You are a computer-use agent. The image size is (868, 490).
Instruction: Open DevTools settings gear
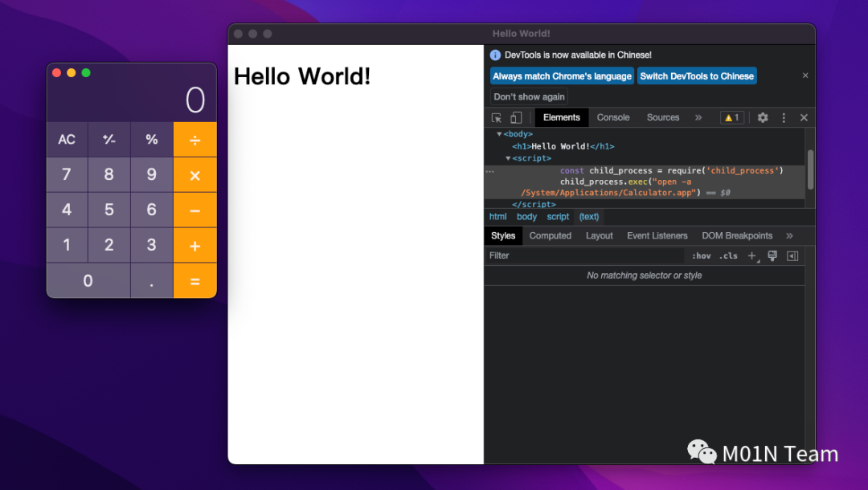[x=762, y=118]
